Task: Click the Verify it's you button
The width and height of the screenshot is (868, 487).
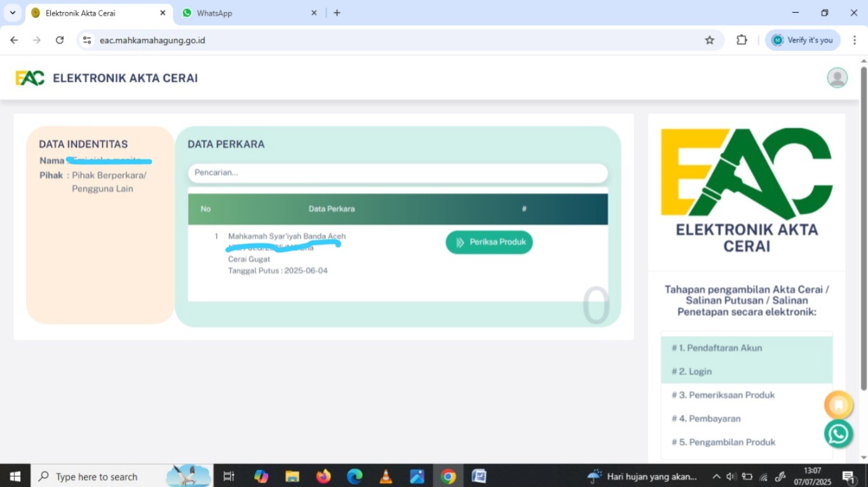Action: (803, 40)
